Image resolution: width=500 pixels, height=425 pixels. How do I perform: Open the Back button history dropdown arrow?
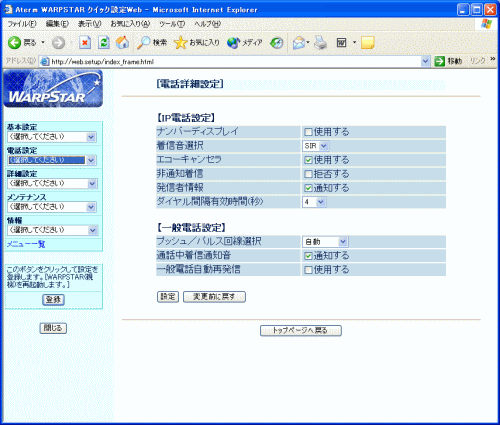point(43,43)
